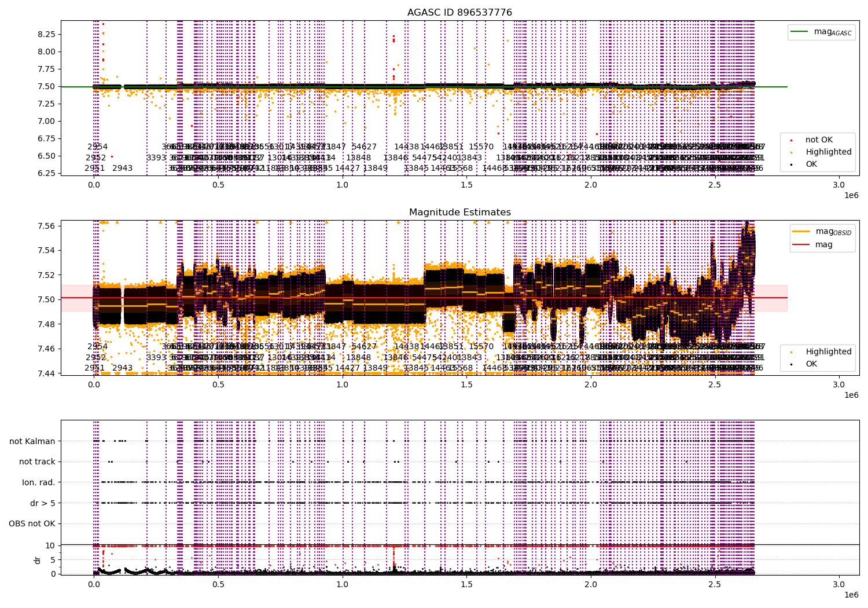Click 'Highlighted' legend entry in top plot
The width and height of the screenshot is (868, 608).
829,152
